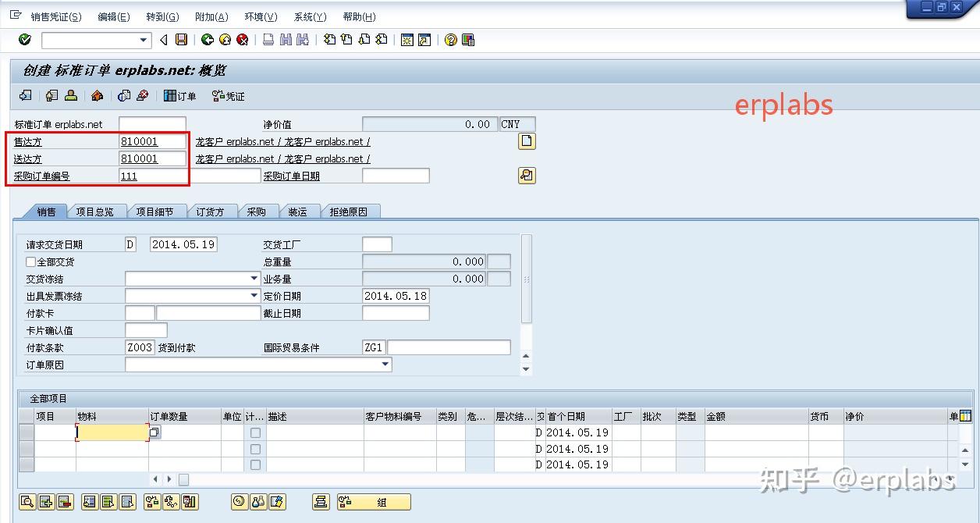Open the 出具发票冻结 dropdown
The image size is (980, 523).
254,296
